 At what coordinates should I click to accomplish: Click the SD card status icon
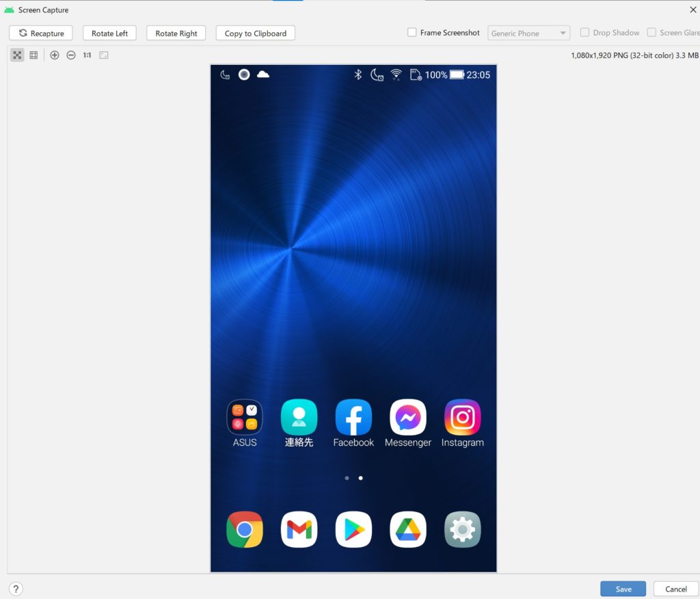416,75
